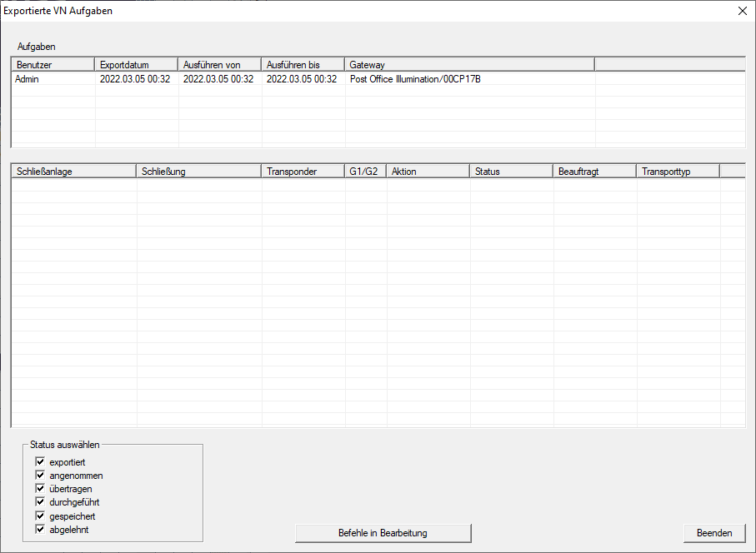This screenshot has width=756, height=553.
Task: Click the Transporttyp column header
Action: coord(678,171)
